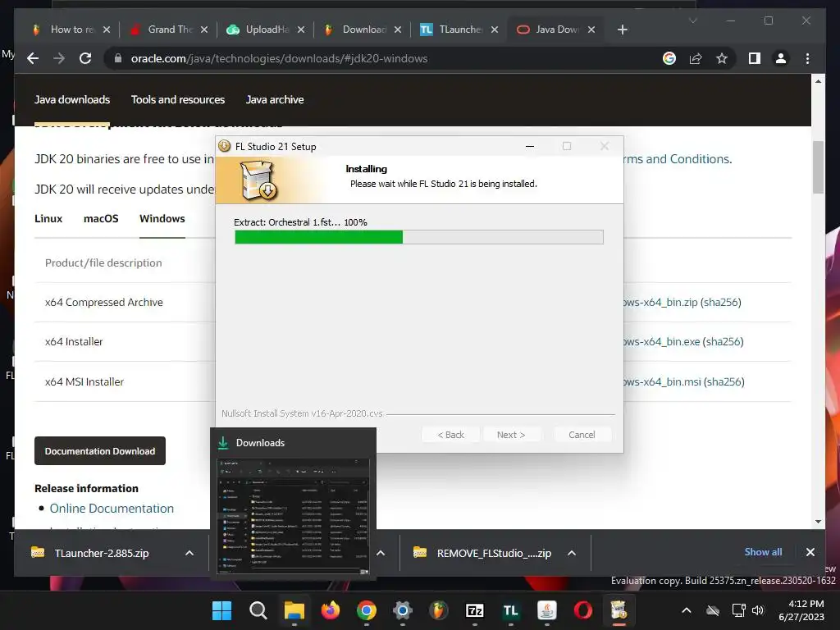840x630 pixels.
Task: Click the Documentation Download button
Action: pos(100,451)
